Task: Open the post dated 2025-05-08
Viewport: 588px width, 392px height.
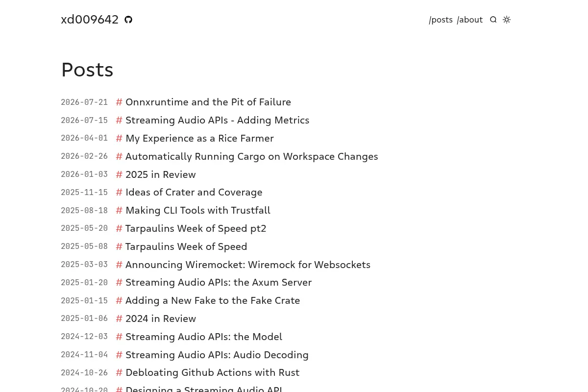Action: (x=186, y=246)
